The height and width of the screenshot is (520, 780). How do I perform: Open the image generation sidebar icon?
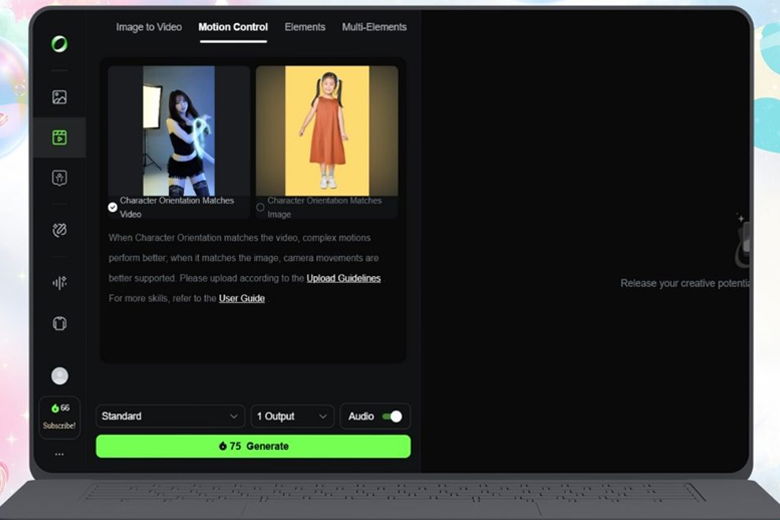tap(59, 97)
